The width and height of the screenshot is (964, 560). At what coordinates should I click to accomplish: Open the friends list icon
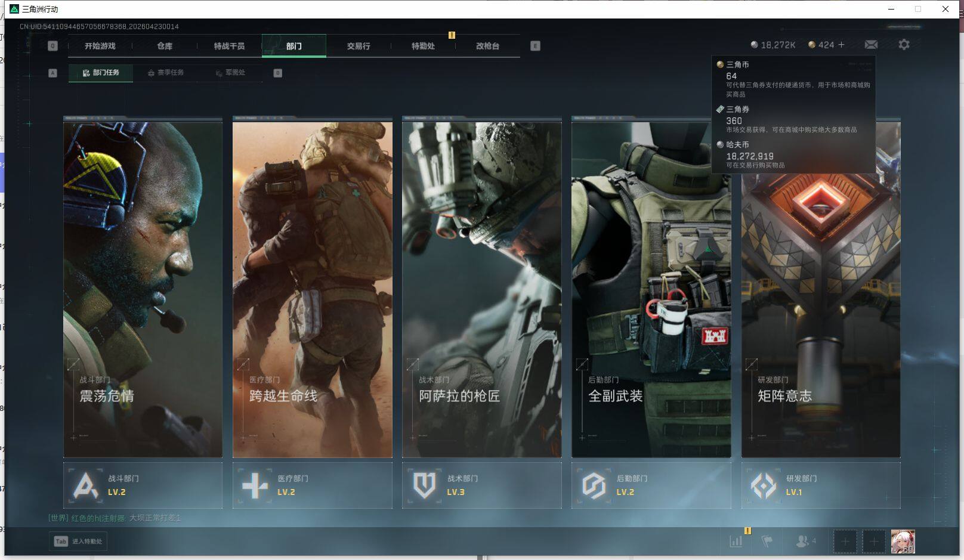[802, 542]
